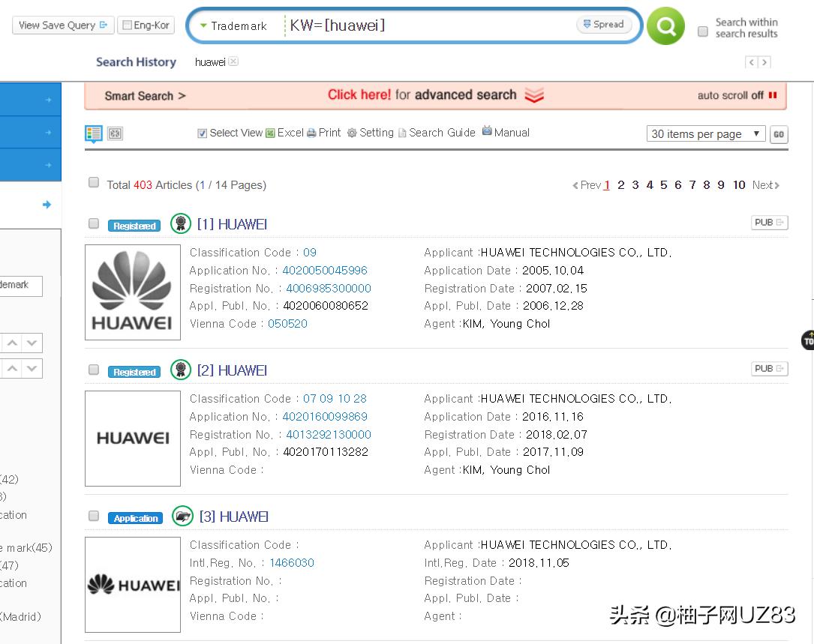Click upper sidebar up-arrow stepper
The height and width of the screenshot is (644, 814).
tap(13, 343)
